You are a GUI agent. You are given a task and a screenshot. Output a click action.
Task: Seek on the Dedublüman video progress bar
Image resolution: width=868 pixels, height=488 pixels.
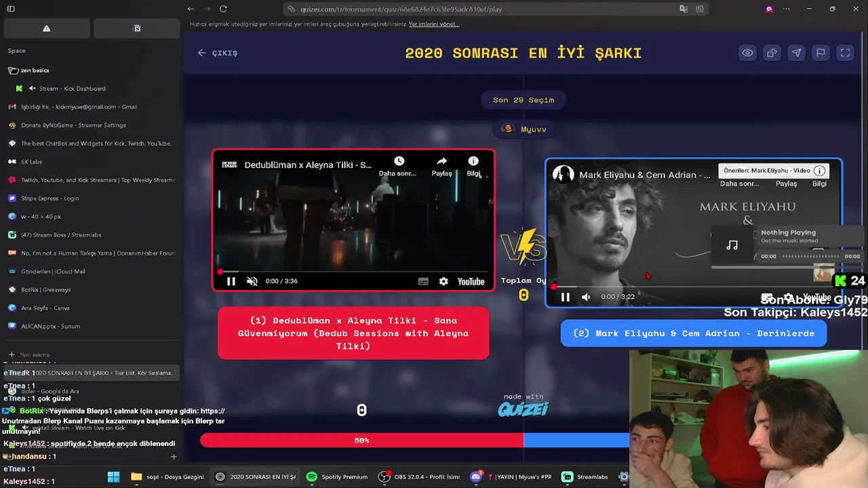353,271
